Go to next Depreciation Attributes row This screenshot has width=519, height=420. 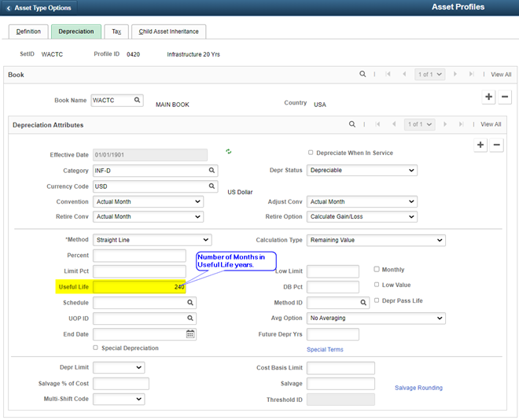point(445,124)
